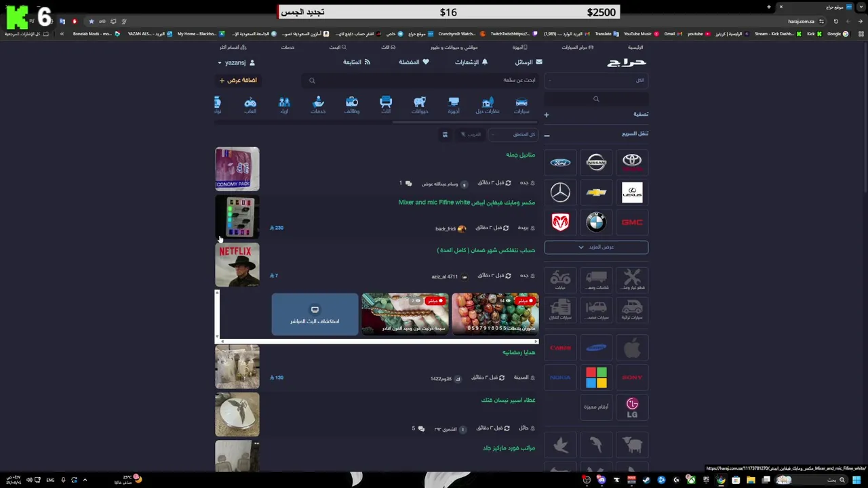Go to مواشي و حيوانات و طيور nav link
Screen dimensions: 868x488
tap(454, 47)
